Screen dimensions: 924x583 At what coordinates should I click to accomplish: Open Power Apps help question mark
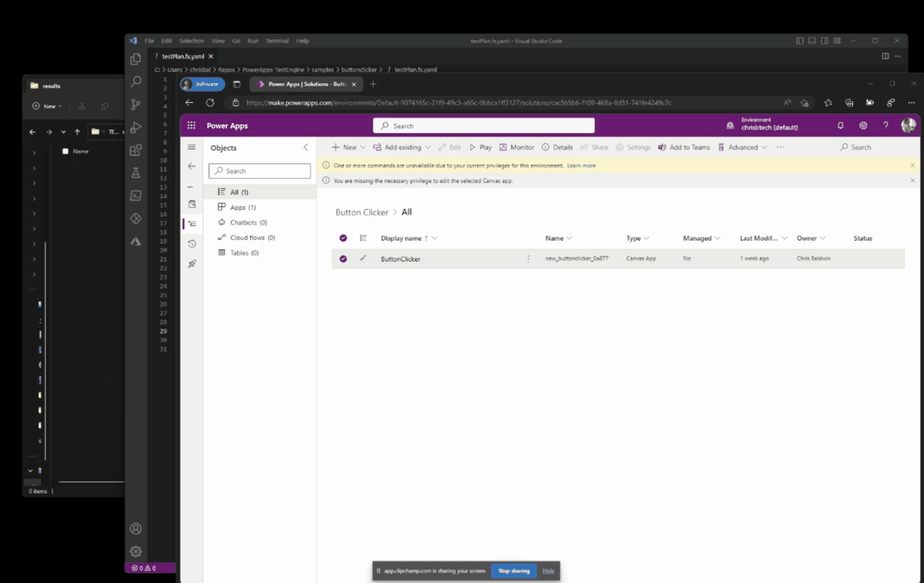point(885,126)
